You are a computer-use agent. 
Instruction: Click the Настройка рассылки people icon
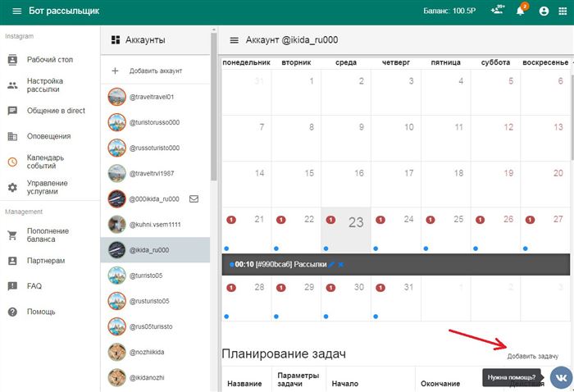point(12,85)
